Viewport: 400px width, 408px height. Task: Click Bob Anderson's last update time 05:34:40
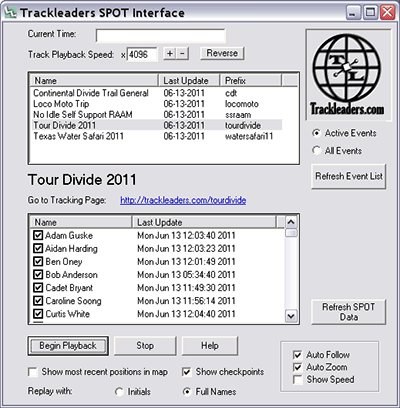pos(186,275)
